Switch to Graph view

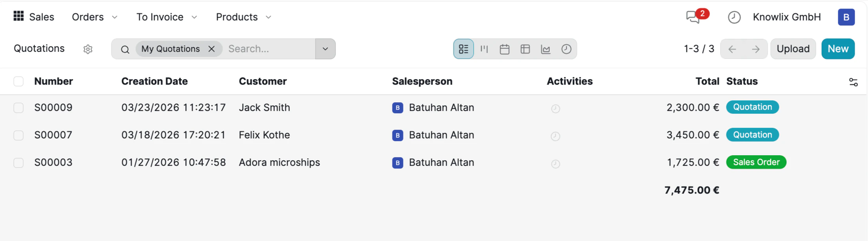pos(545,49)
